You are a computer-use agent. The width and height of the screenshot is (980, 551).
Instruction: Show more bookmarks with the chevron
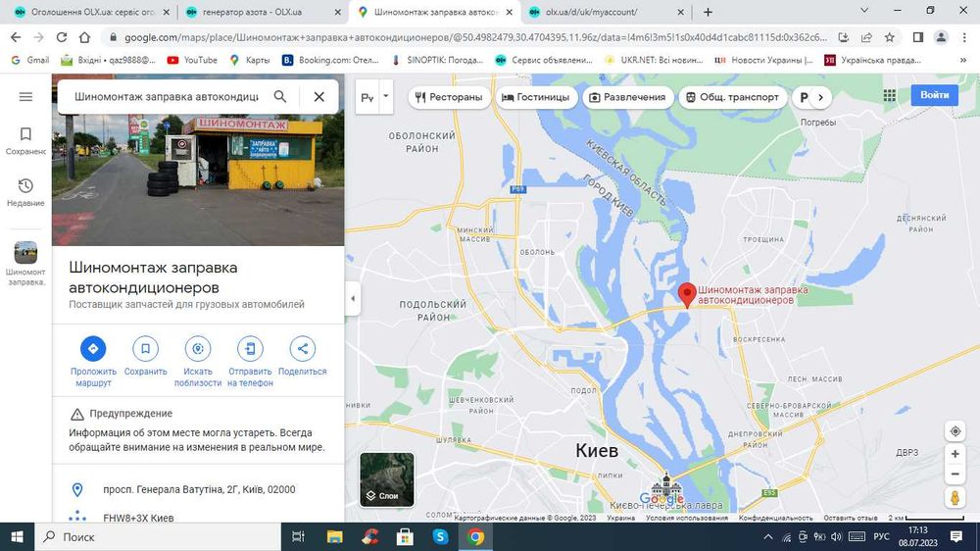click(963, 60)
